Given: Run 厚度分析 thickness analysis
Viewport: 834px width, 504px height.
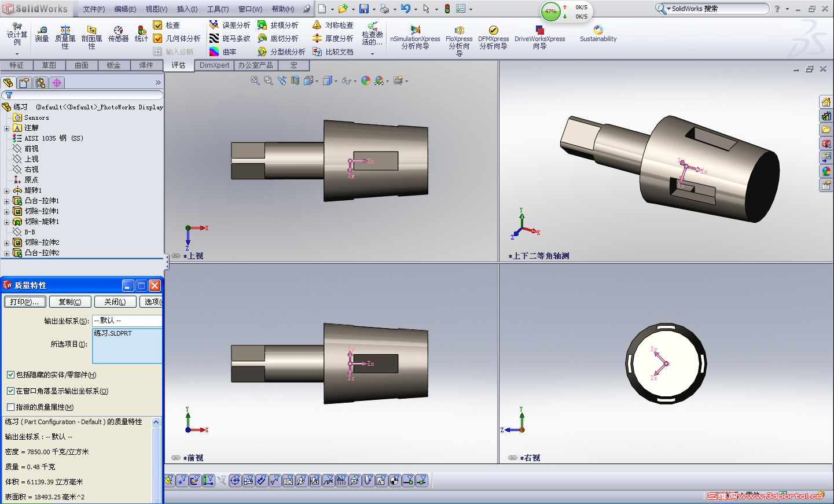Looking at the screenshot, I should (x=333, y=39).
